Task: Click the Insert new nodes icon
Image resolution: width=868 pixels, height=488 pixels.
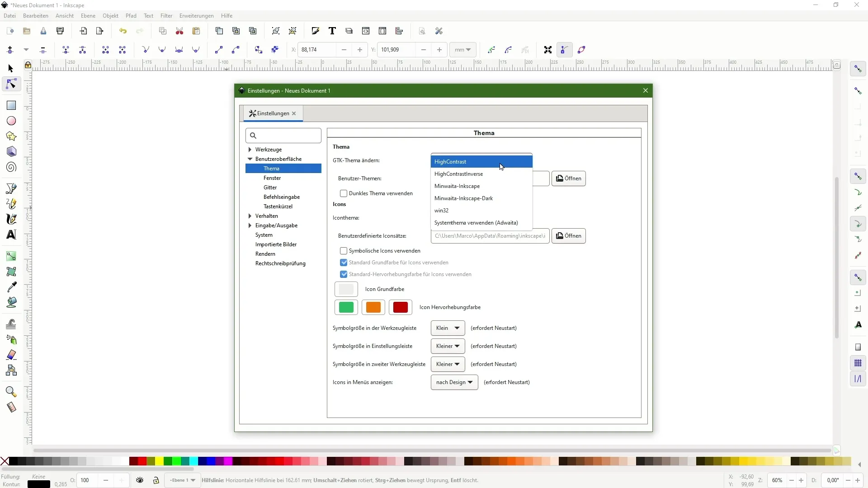Action: [x=10, y=50]
